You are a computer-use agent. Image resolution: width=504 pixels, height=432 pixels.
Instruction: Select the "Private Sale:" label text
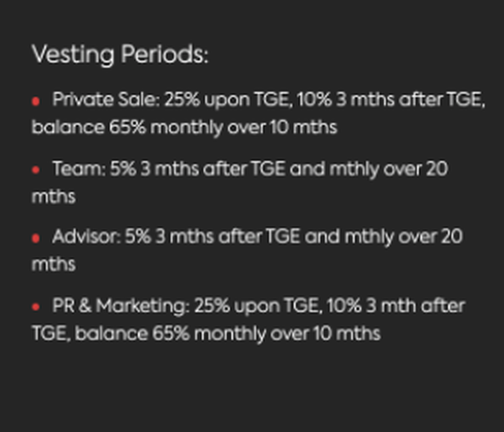106,100
